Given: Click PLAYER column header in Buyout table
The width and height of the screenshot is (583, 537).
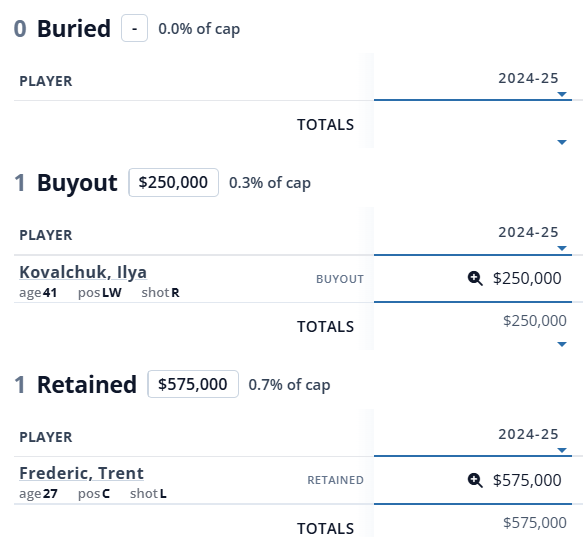Looking at the screenshot, I should 46,235.
